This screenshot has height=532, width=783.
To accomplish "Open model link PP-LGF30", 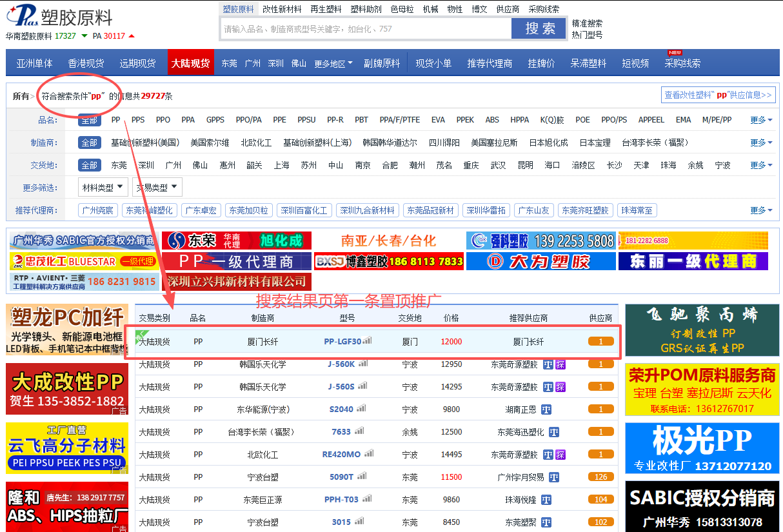I will [342, 342].
